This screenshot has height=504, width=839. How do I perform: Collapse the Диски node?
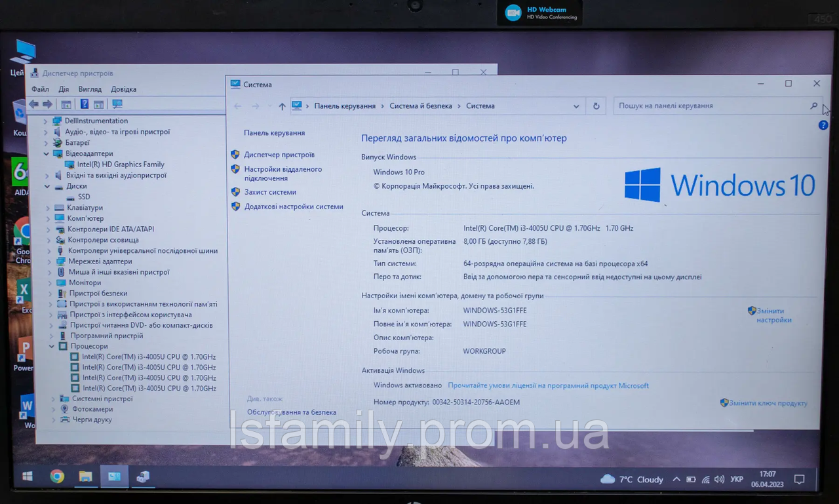coord(48,186)
